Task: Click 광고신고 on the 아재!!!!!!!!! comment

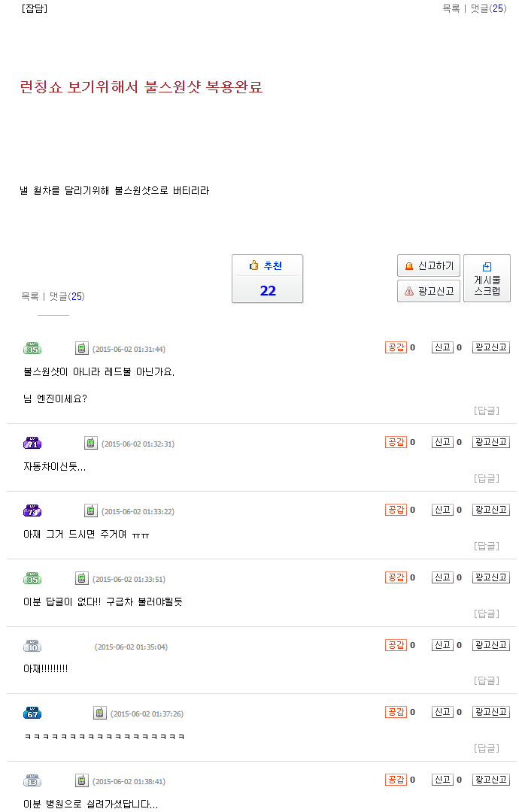Action: pyautogui.click(x=491, y=645)
